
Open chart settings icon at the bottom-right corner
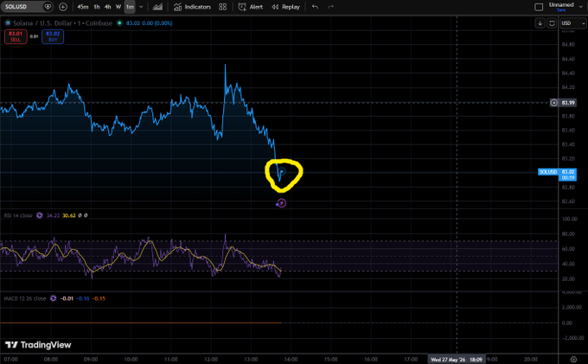573,360
